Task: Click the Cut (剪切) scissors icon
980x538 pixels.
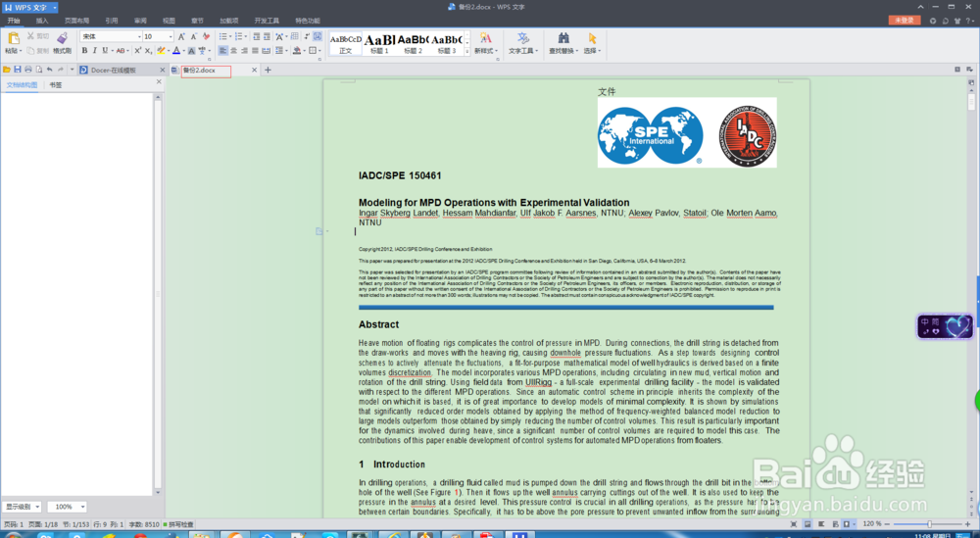Action: coord(30,36)
